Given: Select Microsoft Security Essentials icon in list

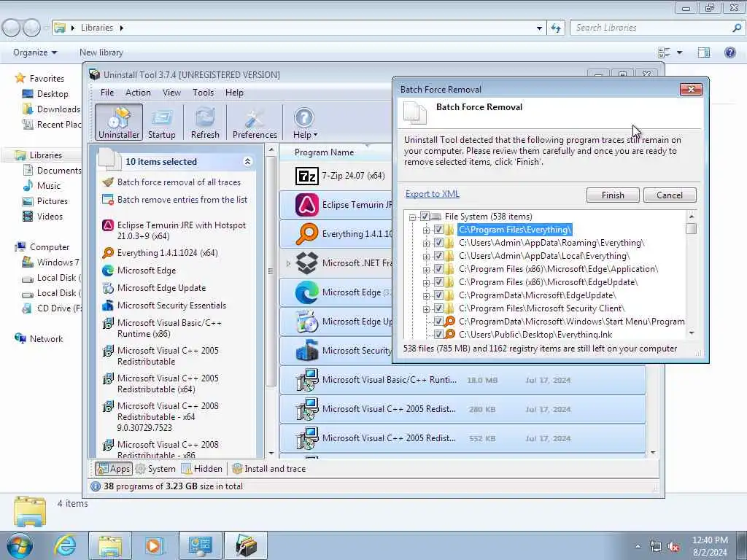Looking at the screenshot, I should 307,351.
